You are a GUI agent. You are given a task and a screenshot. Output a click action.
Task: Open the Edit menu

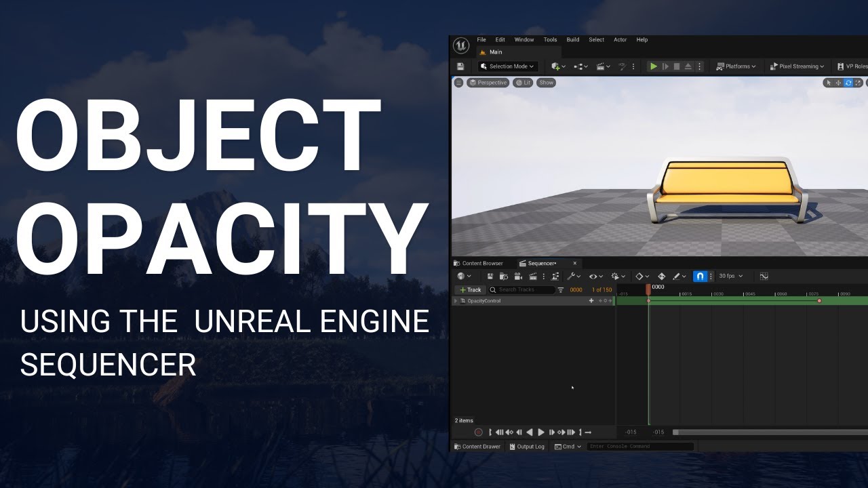point(500,40)
